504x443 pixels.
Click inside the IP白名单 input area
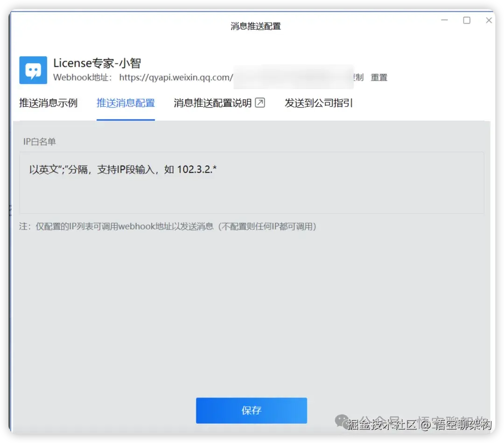click(252, 182)
